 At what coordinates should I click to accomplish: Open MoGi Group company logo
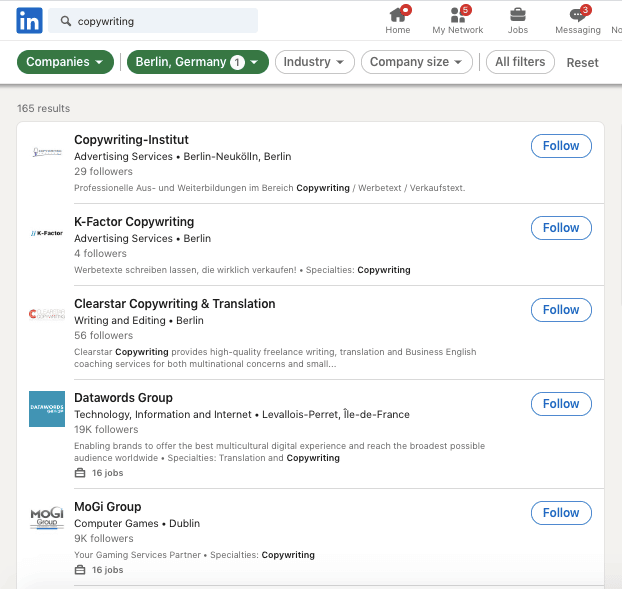click(x=47, y=518)
